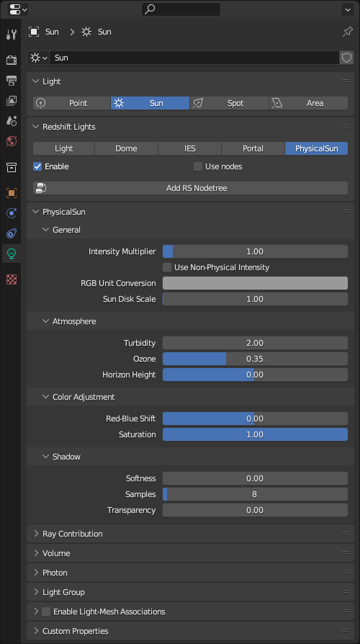Click the Sun object breadcrumb label

coord(52,32)
